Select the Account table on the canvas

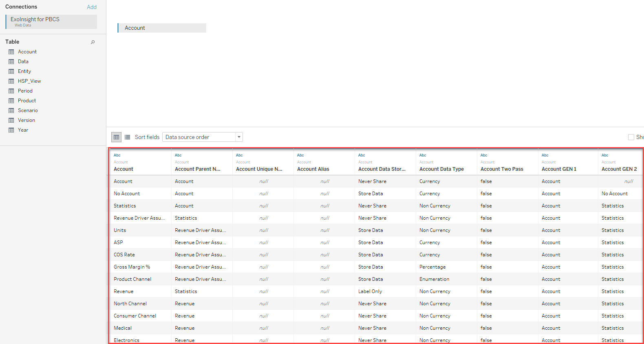pyautogui.click(x=162, y=28)
